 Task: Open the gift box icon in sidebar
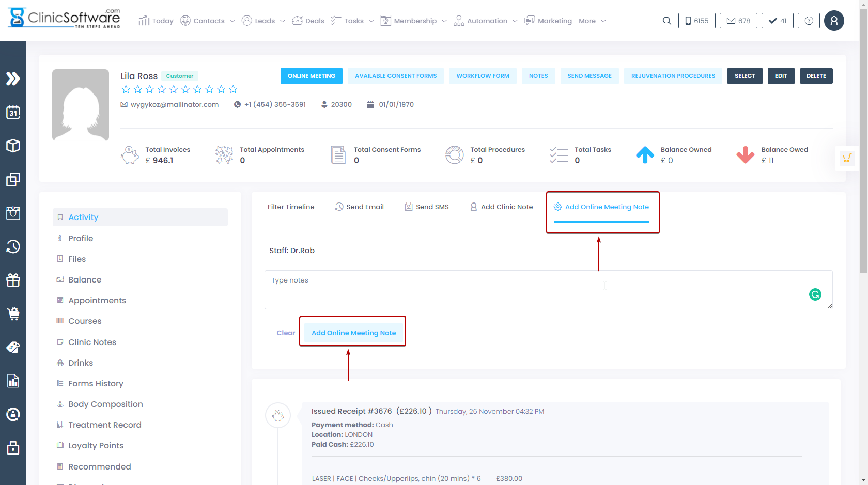pos(13,280)
